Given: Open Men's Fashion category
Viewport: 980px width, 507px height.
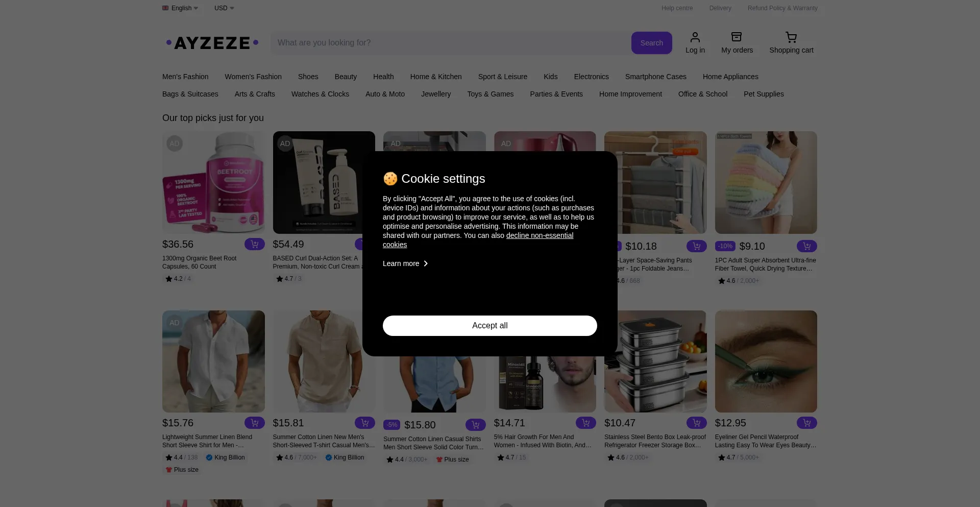Looking at the screenshot, I should click(x=185, y=77).
